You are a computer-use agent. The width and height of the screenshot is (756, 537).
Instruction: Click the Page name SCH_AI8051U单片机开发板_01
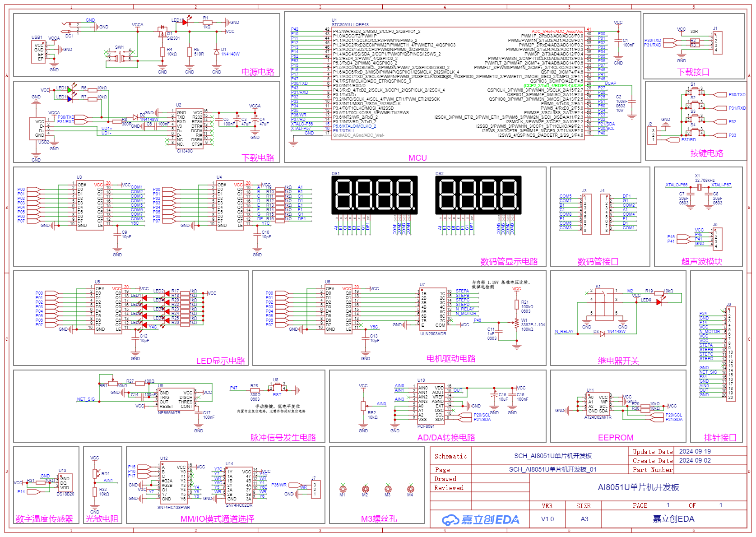[x=553, y=469]
